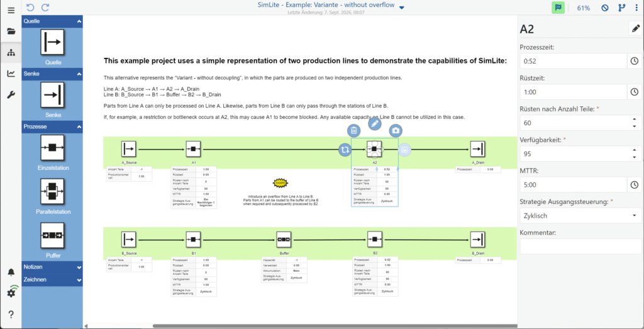Click 'Bei Nachfolger 1 beginnen' in A1 table

coord(206,202)
